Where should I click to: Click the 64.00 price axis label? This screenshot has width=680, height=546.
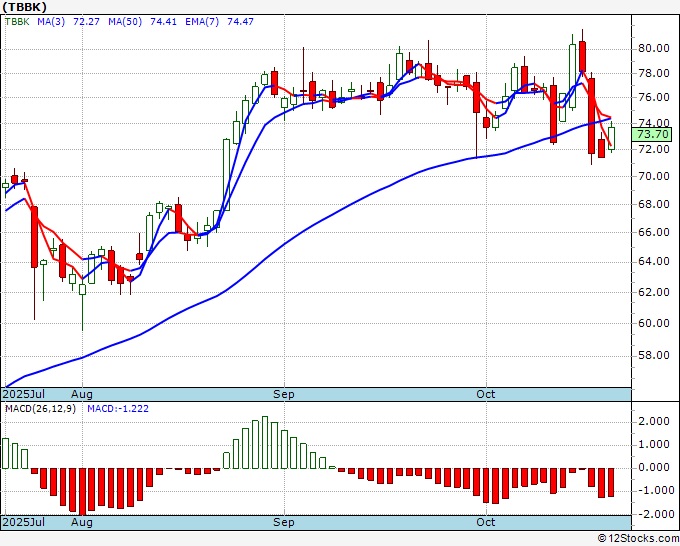(654, 261)
